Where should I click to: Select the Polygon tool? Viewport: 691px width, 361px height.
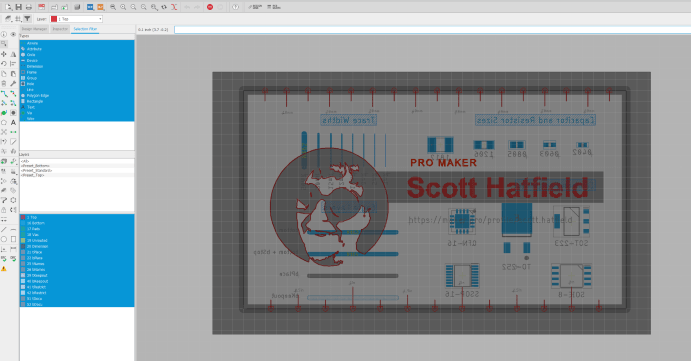[4, 123]
